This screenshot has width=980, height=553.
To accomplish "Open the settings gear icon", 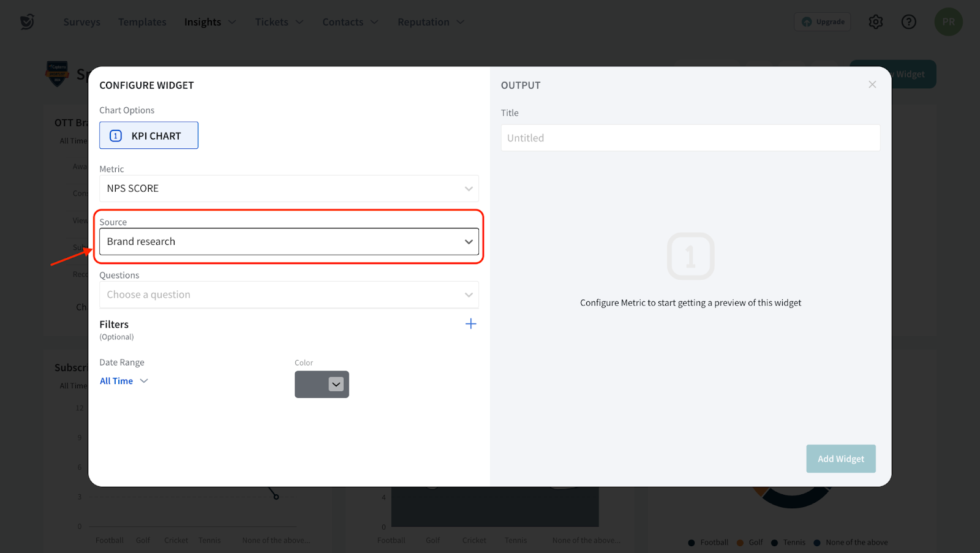I will [876, 22].
